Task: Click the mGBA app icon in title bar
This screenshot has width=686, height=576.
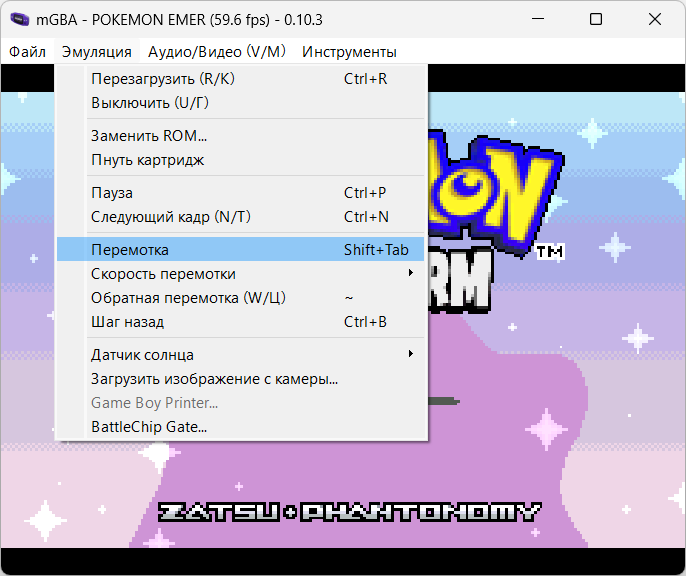Action: (19, 20)
